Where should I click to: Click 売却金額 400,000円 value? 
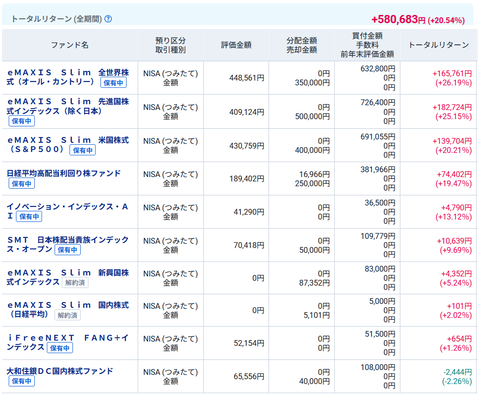point(312,150)
